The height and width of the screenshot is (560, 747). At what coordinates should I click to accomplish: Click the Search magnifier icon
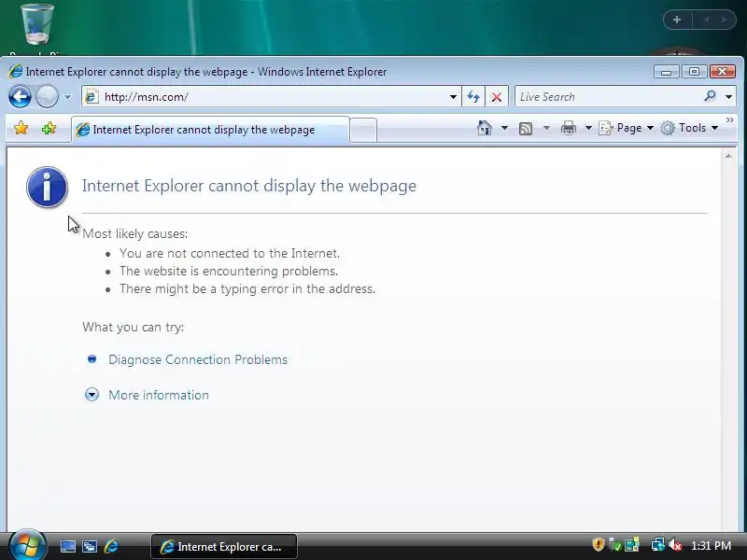pos(710,97)
